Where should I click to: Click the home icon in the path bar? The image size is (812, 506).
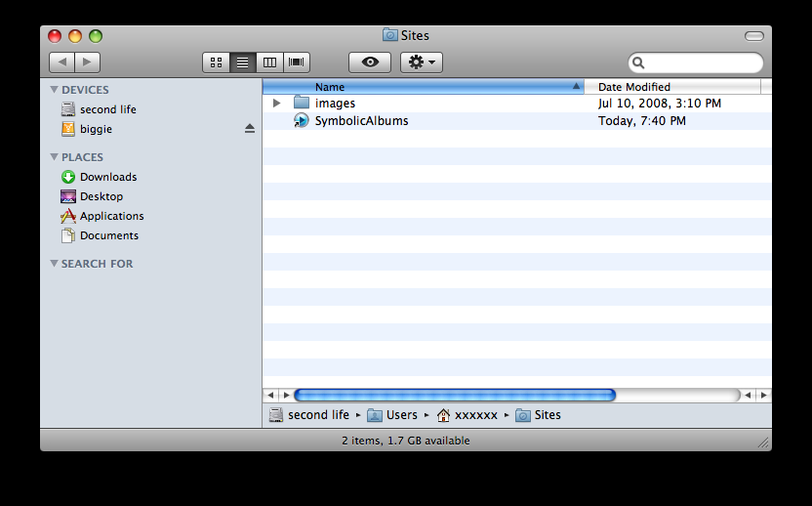(x=443, y=415)
